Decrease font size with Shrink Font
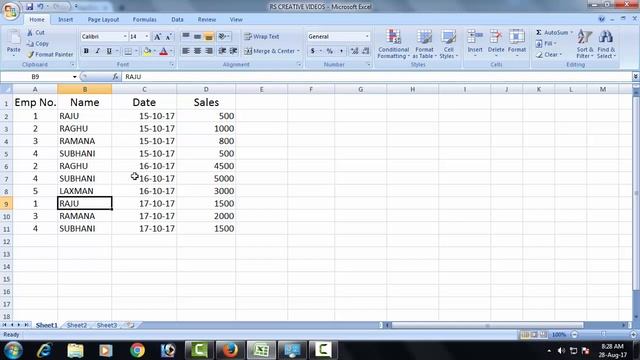This screenshot has width=640, height=360. click(169, 37)
